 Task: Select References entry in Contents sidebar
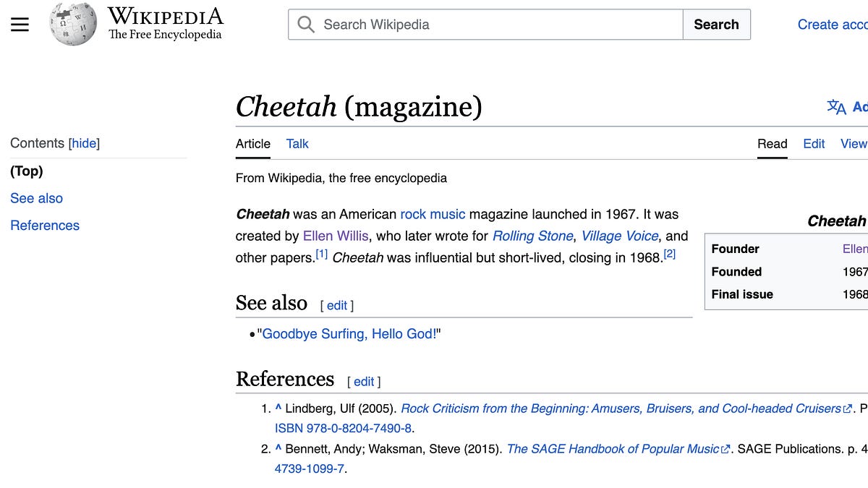(x=45, y=225)
